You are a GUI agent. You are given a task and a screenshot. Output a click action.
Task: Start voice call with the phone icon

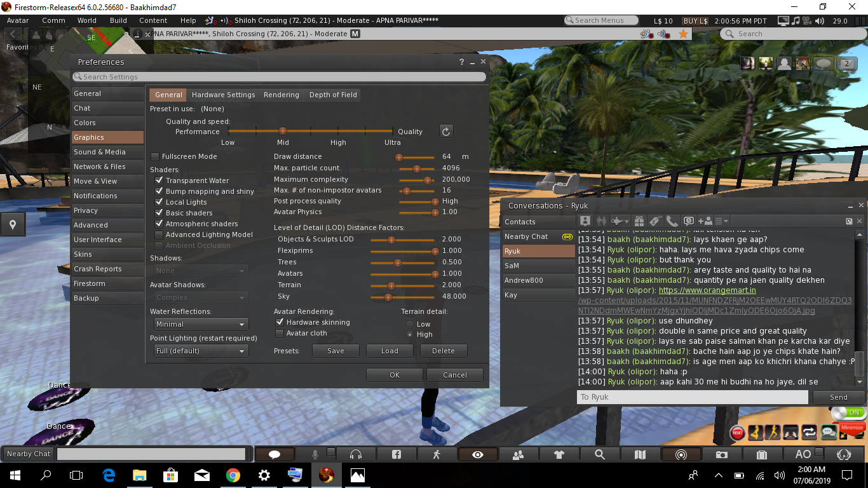point(672,221)
